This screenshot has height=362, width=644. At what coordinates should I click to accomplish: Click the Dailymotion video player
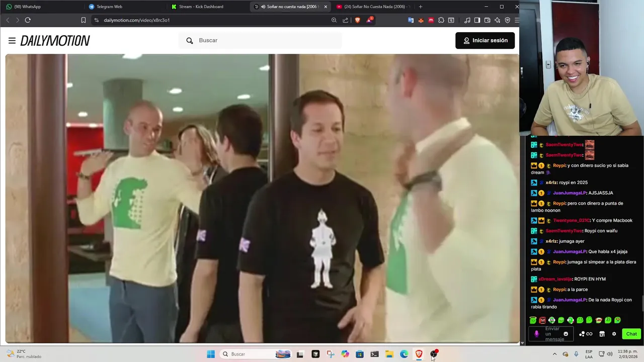pos(262,199)
